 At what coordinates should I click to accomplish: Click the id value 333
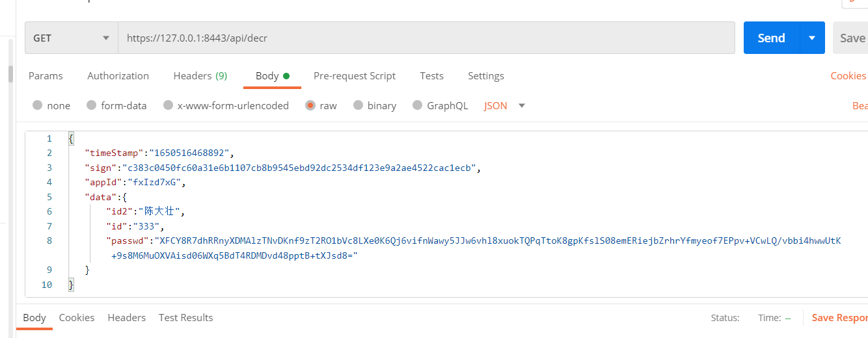pyautogui.click(x=146, y=226)
